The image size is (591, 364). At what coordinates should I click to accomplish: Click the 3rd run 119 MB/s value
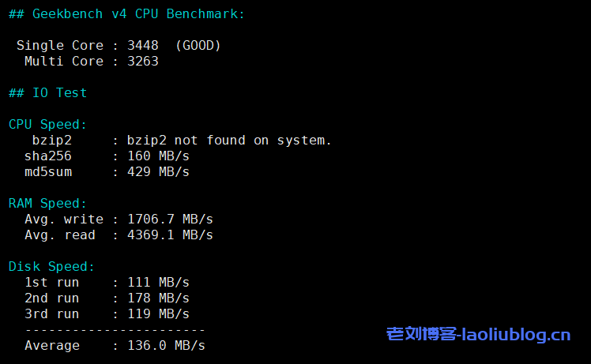(158, 314)
